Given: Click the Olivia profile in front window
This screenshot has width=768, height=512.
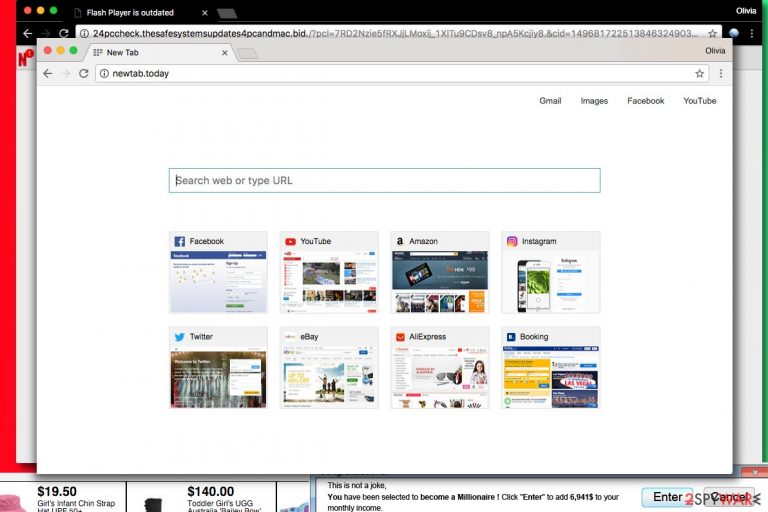Looking at the screenshot, I should pyautogui.click(x=715, y=50).
